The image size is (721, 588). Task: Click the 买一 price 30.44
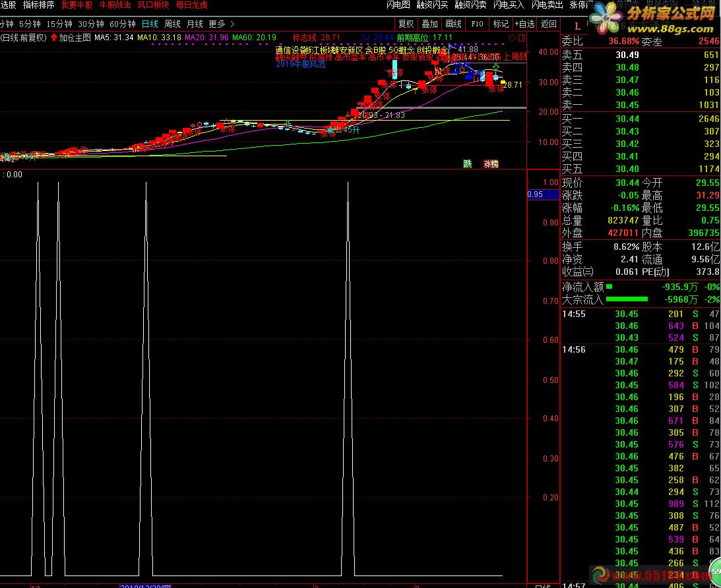pos(627,119)
